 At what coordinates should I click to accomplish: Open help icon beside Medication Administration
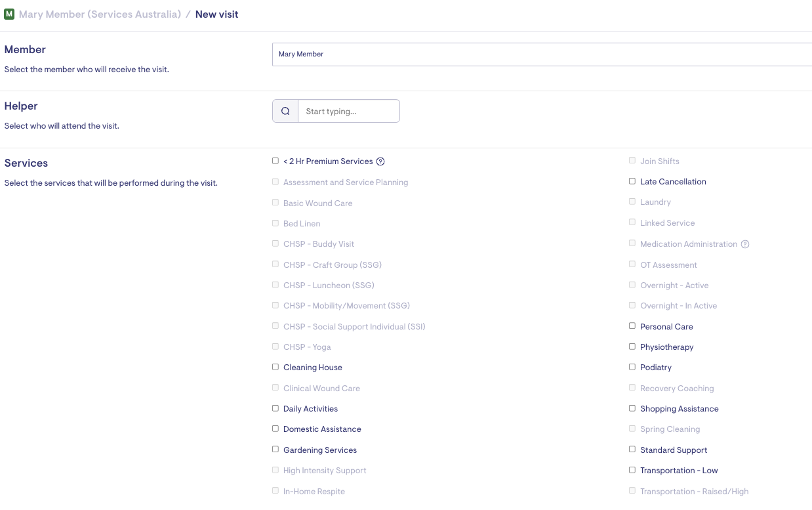tap(745, 244)
